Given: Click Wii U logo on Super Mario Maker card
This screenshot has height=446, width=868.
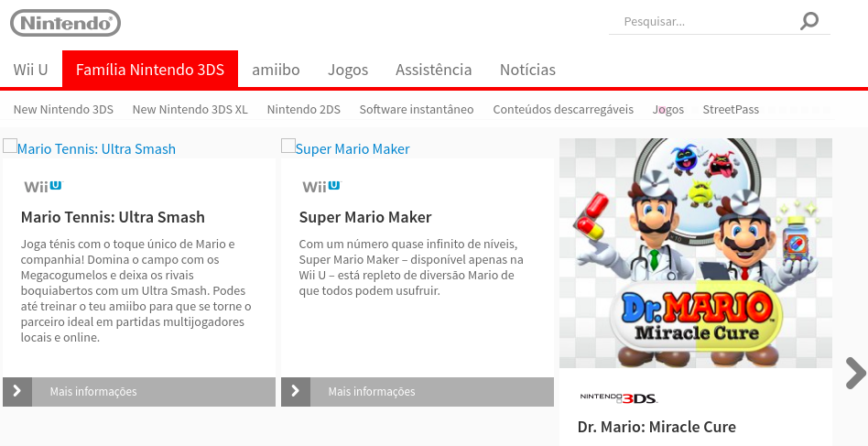Looking at the screenshot, I should [322, 187].
